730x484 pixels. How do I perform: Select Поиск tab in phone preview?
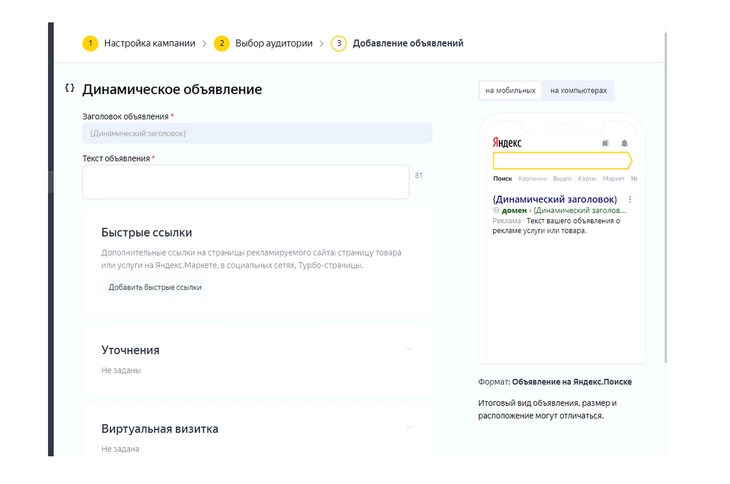502,178
